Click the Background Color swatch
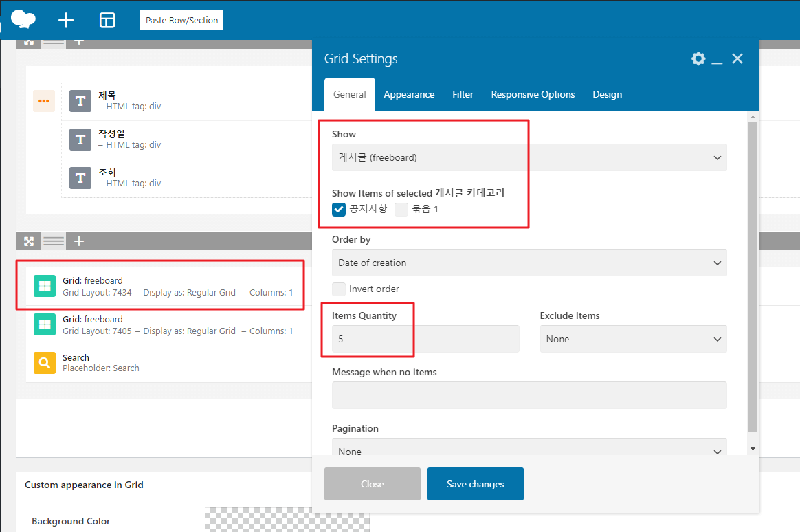This screenshot has width=800, height=532. 287,520
